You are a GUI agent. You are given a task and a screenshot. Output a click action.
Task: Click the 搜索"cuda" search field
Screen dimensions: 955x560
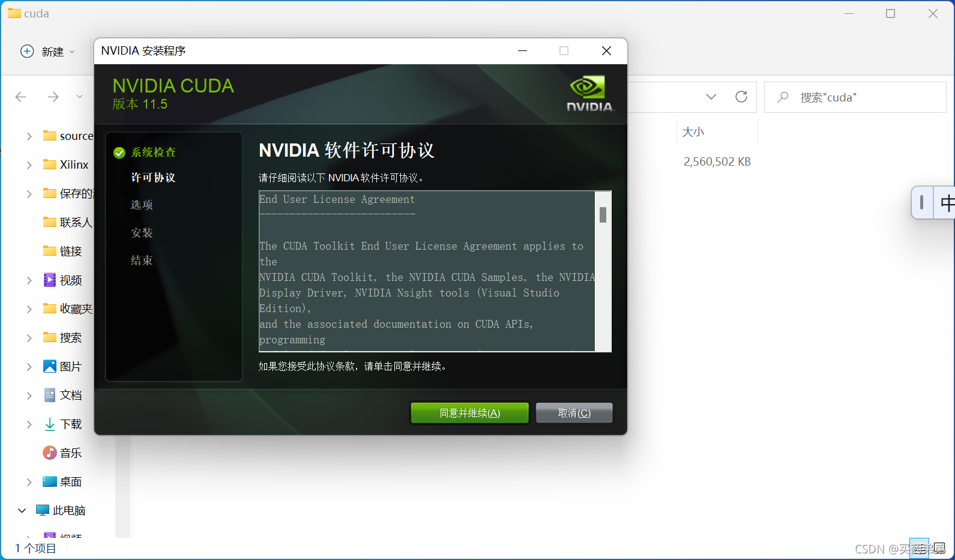point(855,97)
